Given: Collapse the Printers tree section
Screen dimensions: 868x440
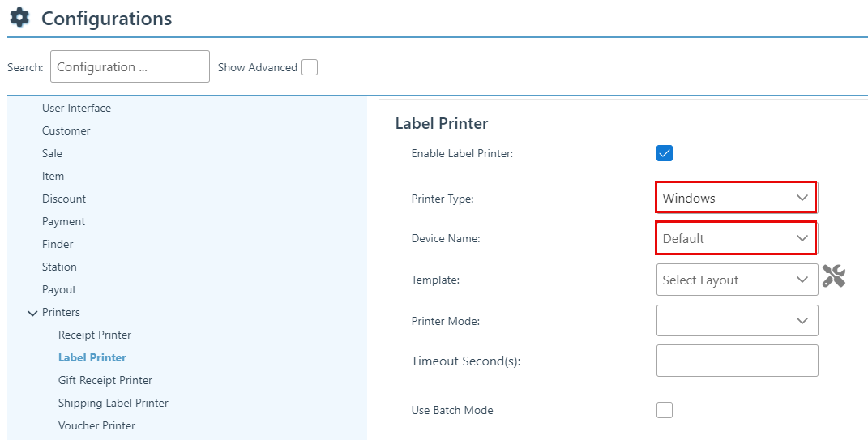Looking at the screenshot, I should point(32,313).
